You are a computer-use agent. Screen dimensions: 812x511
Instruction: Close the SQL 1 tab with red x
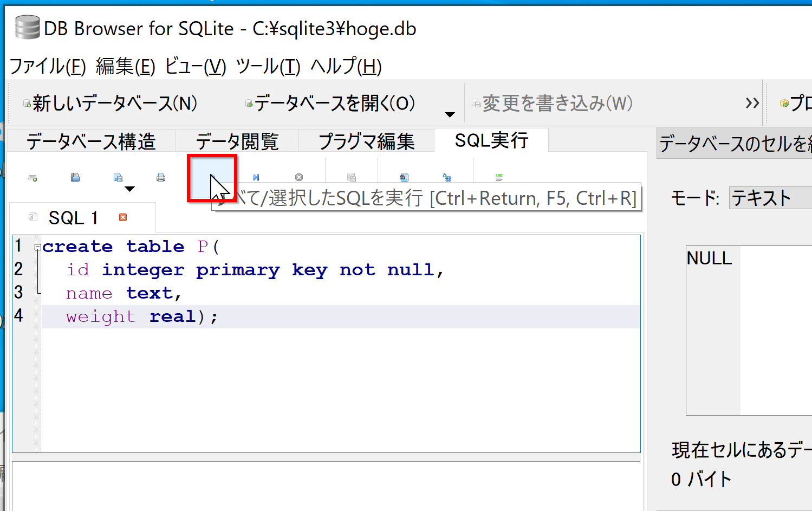click(123, 217)
